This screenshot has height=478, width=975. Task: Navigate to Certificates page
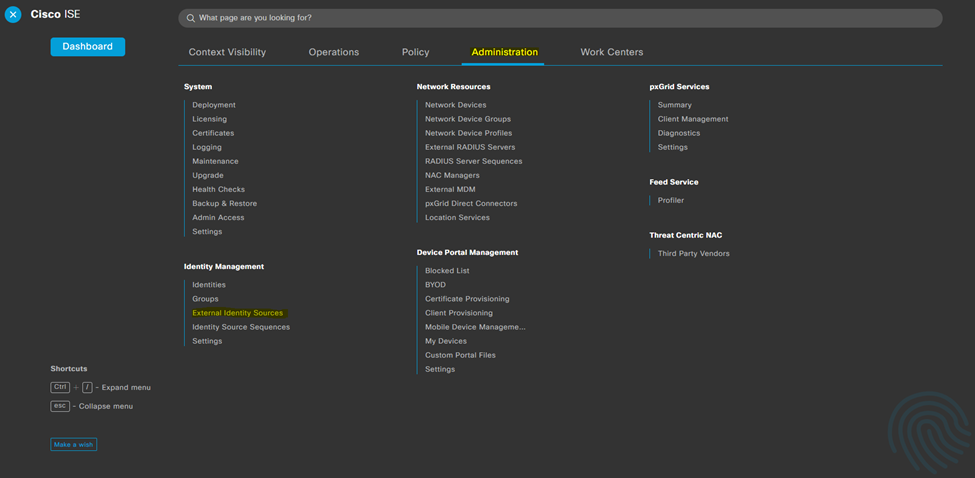tap(213, 133)
